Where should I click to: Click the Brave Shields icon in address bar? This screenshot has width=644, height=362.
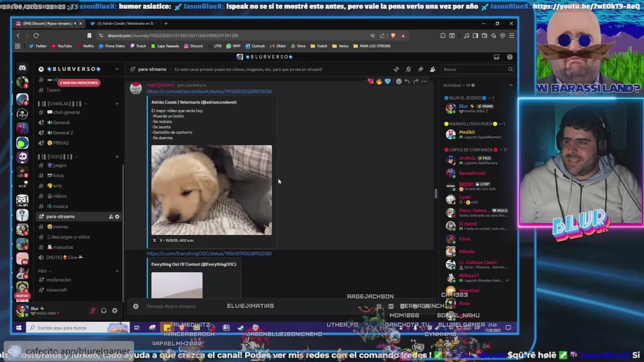(x=393, y=35)
